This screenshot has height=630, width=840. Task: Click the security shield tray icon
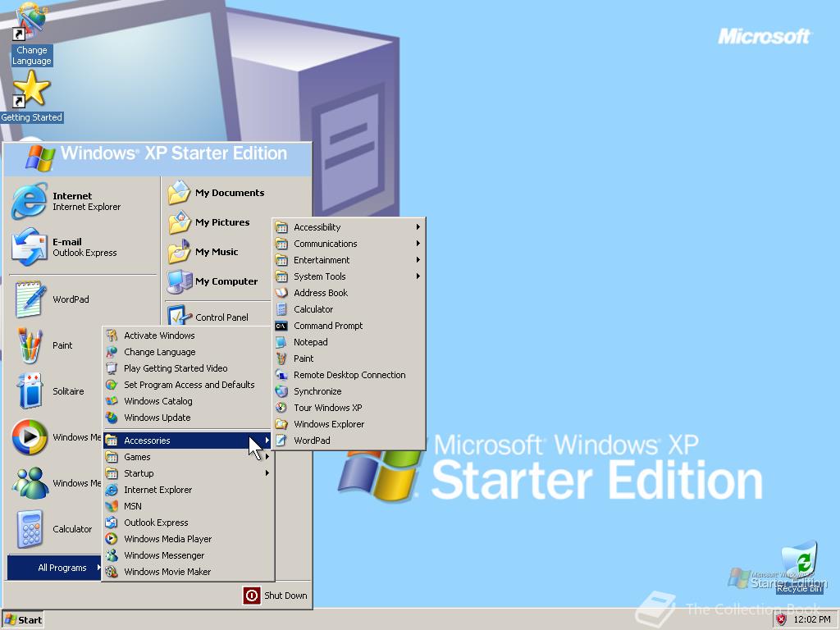click(781, 620)
